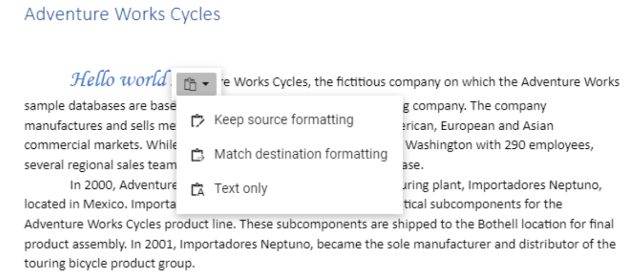This screenshot has height=277, width=644.
Task: Click In 2000 at second paragraph start
Action: pos(93,185)
